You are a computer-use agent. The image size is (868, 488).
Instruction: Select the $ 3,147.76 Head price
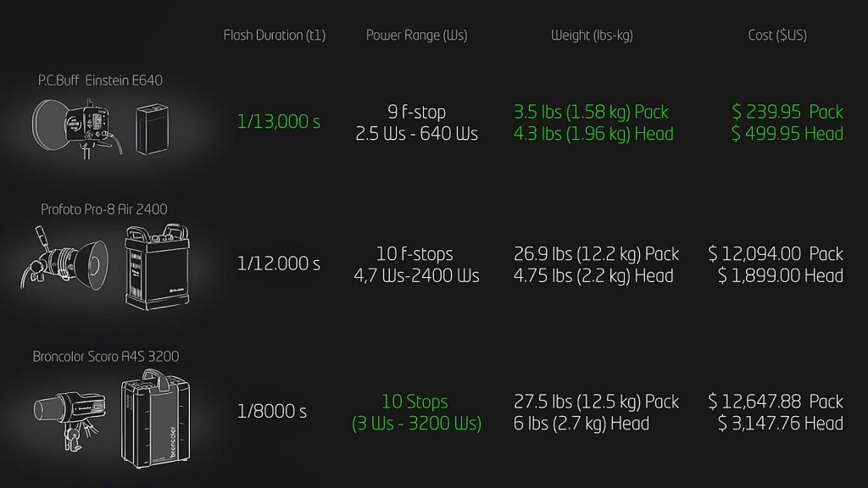[x=781, y=424]
